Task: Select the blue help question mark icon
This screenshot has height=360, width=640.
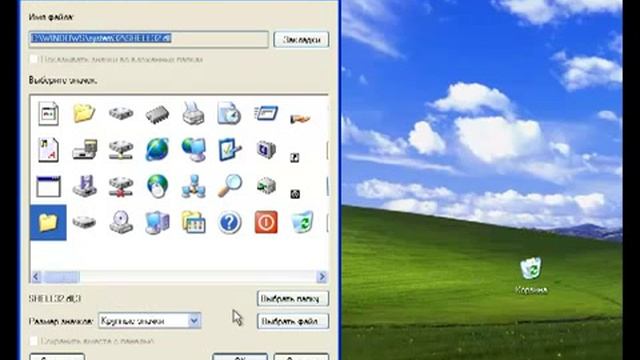Action: coord(229,223)
